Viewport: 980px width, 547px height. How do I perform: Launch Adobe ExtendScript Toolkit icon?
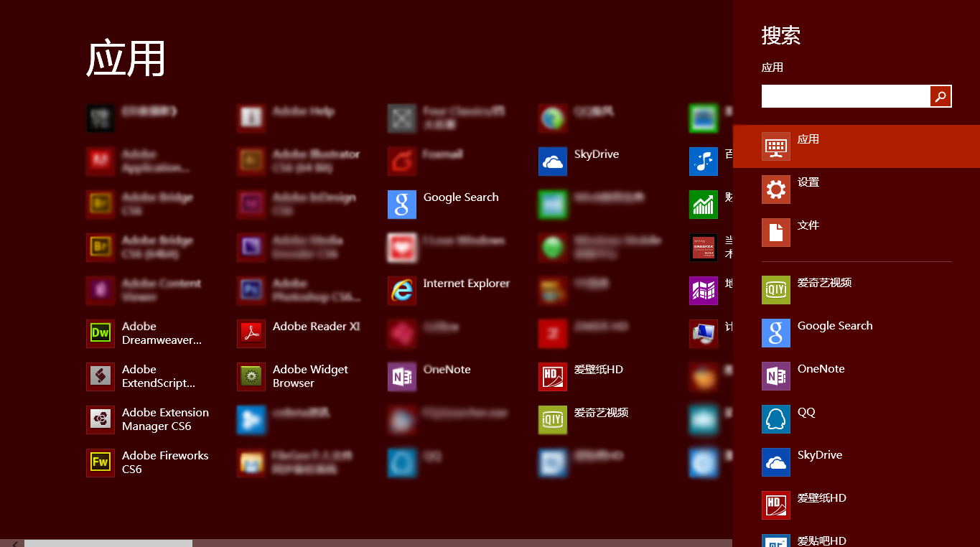pos(101,377)
